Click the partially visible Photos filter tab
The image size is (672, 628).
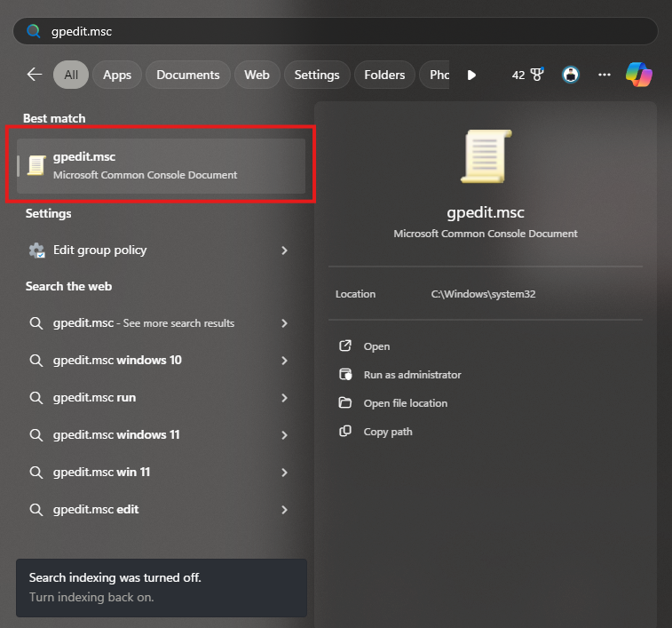[x=435, y=75]
